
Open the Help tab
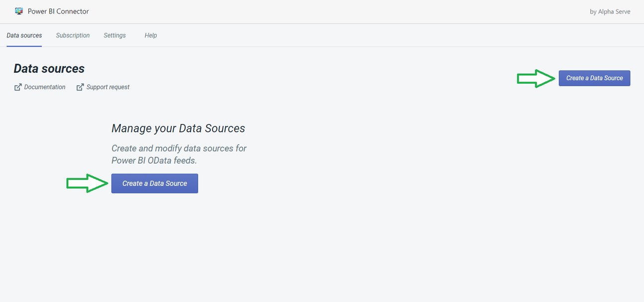(151, 35)
